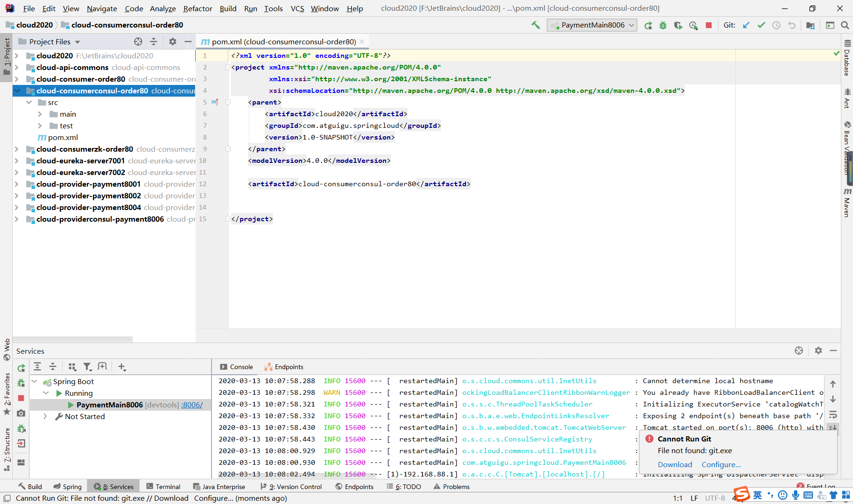The height and width of the screenshot is (504, 853).
Task: Open Project Files panel settings gear
Action: coord(172,42)
